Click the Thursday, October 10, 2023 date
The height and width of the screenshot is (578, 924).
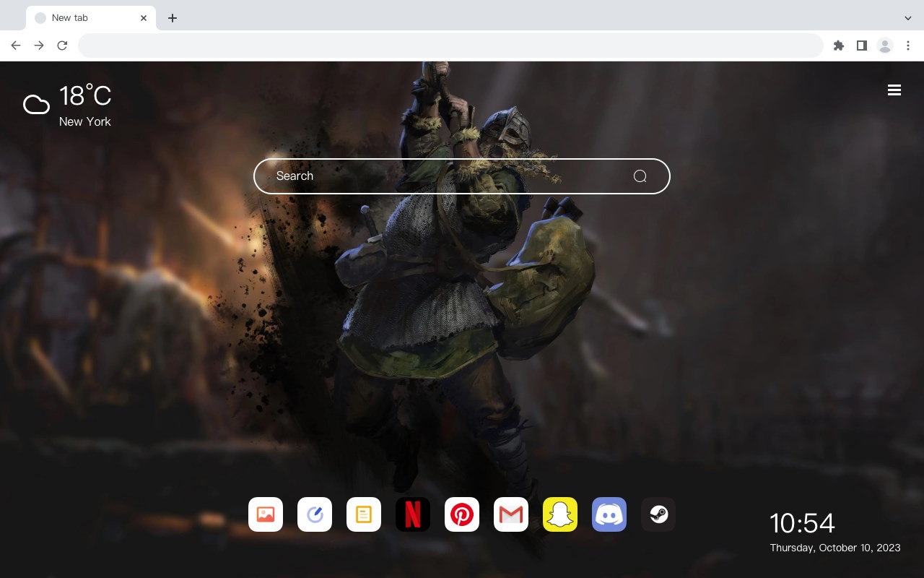835,548
